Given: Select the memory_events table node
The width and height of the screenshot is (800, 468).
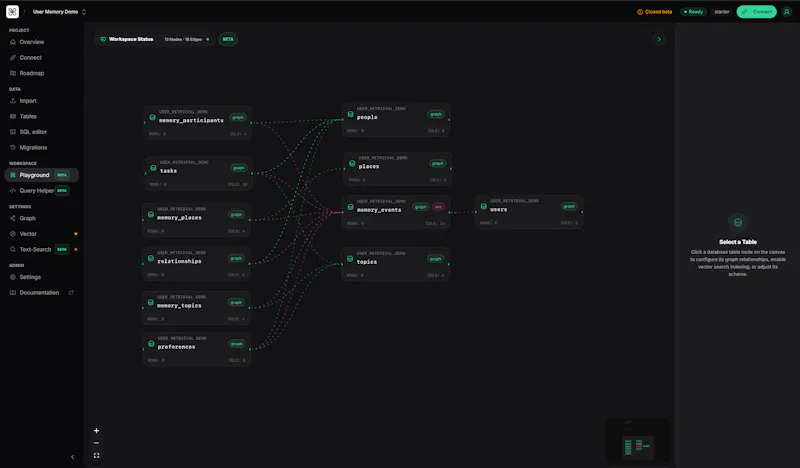Looking at the screenshot, I should pos(396,212).
